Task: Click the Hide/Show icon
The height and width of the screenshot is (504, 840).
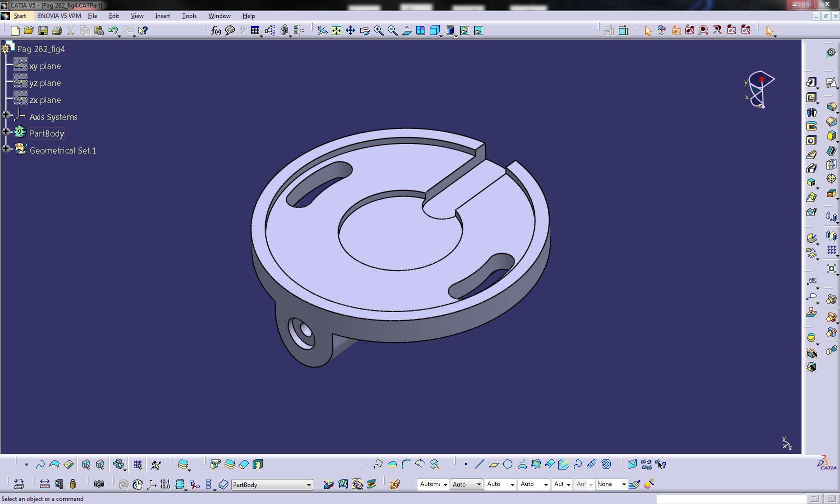Action: coord(465,31)
